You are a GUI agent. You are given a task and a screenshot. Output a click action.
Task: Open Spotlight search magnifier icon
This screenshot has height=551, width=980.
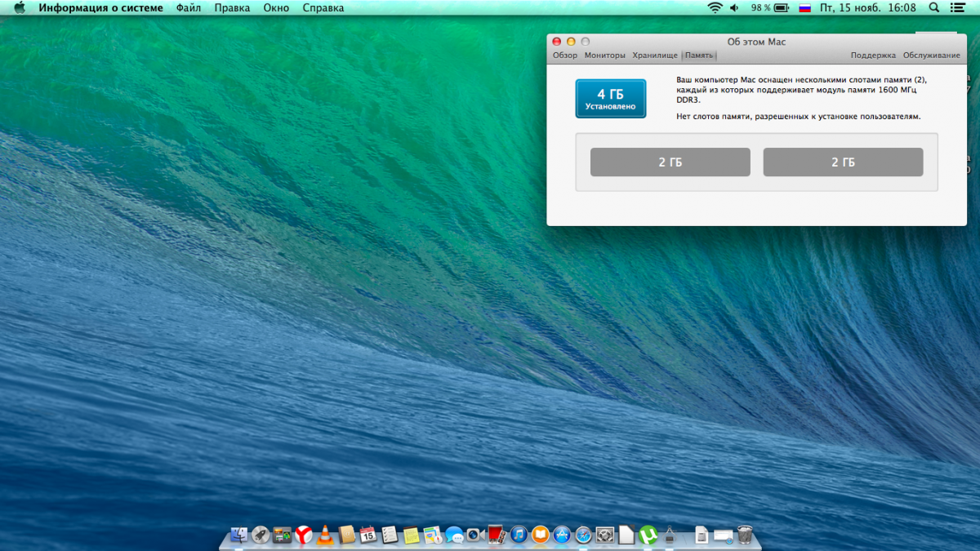point(934,8)
